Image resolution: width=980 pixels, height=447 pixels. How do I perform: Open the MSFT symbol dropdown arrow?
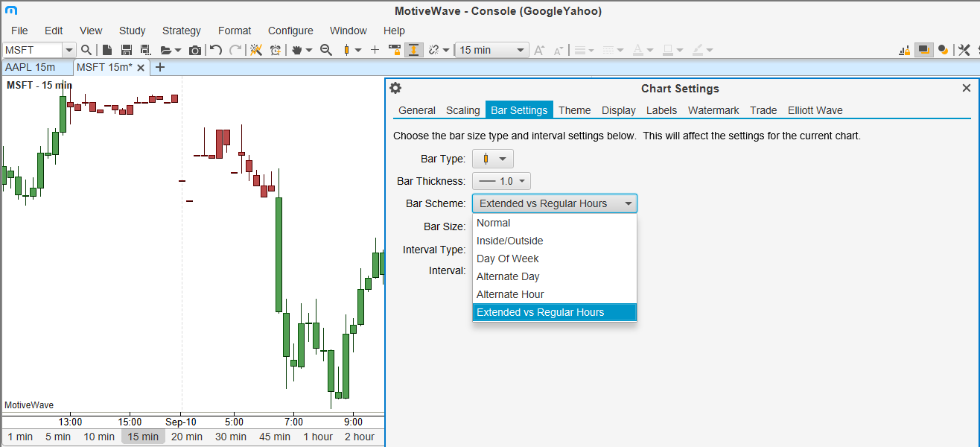(x=69, y=50)
